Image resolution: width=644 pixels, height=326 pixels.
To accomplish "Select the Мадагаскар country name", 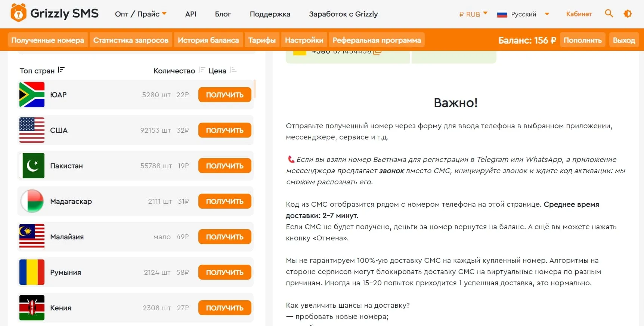I will point(71,201).
